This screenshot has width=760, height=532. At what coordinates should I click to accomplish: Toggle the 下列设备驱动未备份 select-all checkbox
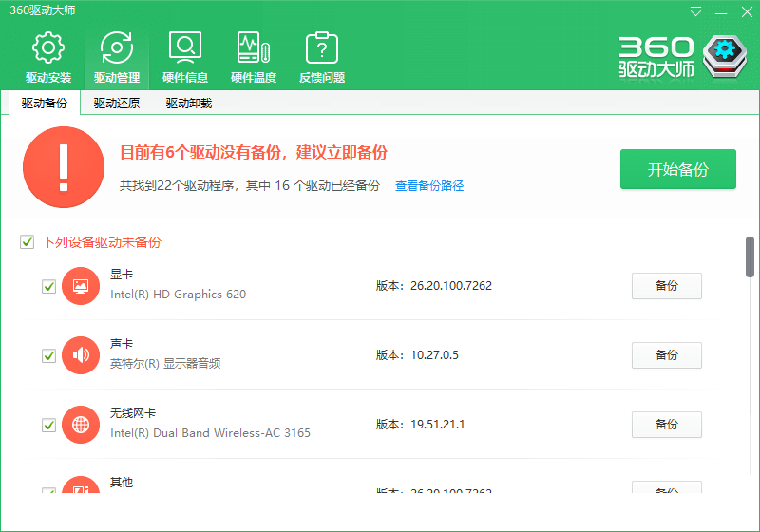(28, 241)
